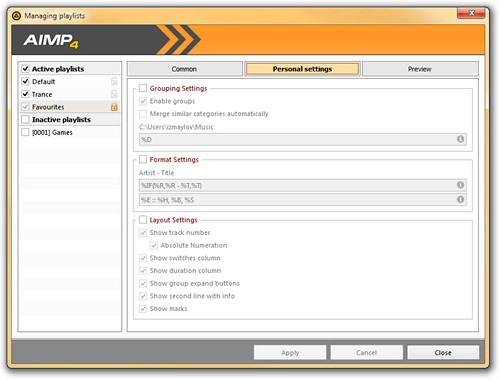Click the file icon on the Default row
Screen dimensions: 500x380
[114, 81]
